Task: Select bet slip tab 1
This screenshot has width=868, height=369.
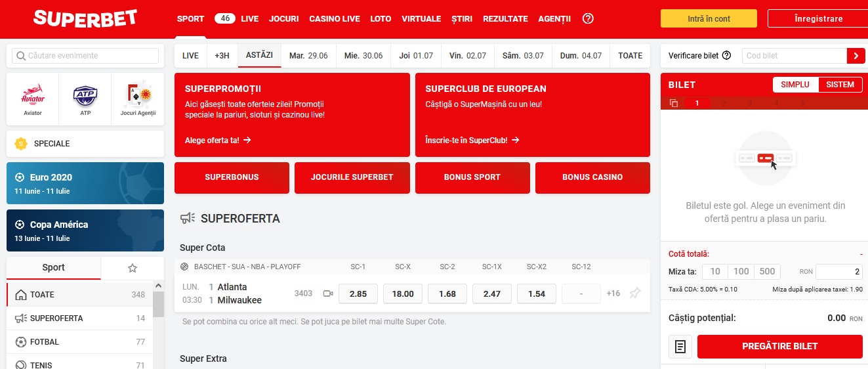Action: coord(697,103)
